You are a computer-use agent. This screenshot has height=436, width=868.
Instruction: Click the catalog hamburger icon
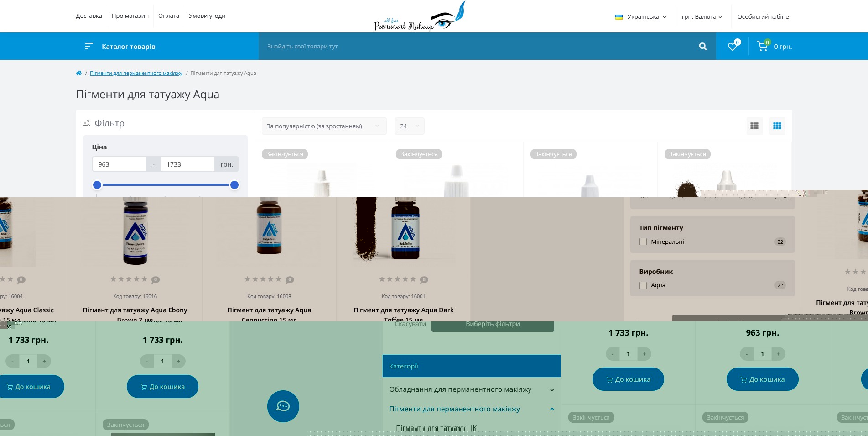click(x=89, y=46)
